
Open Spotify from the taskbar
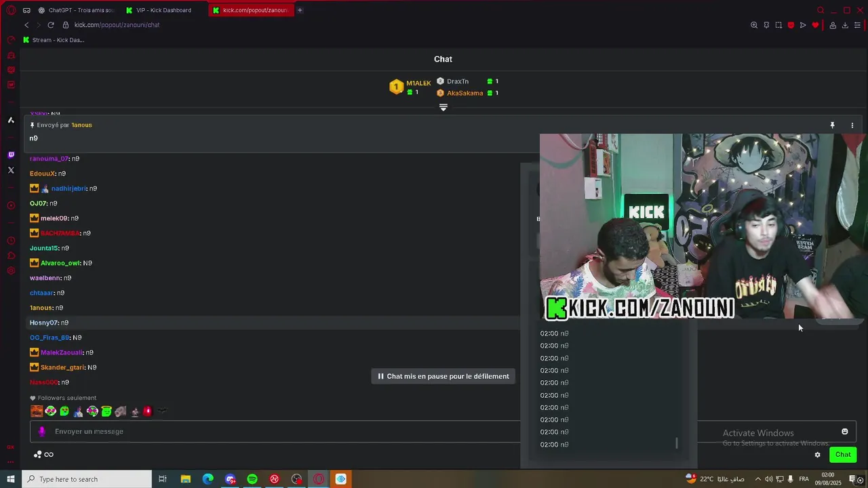coord(252,479)
